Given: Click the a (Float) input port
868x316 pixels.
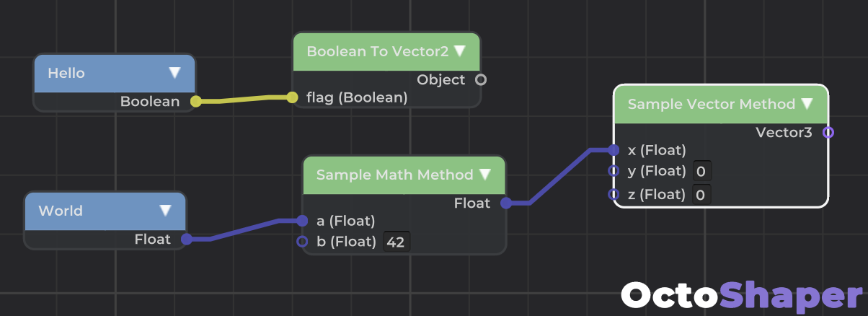Looking at the screenshot, I should (x=302, y=221).
